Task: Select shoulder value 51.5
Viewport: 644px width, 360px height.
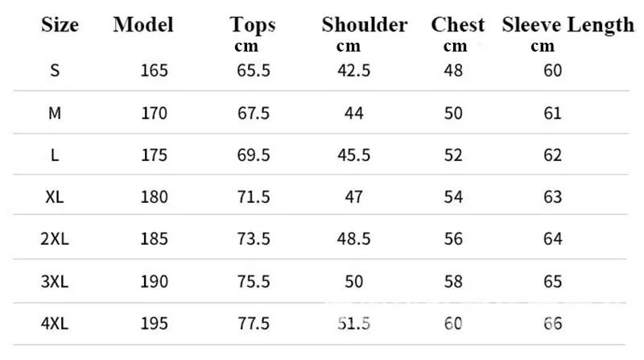Action: coord(353,324)
